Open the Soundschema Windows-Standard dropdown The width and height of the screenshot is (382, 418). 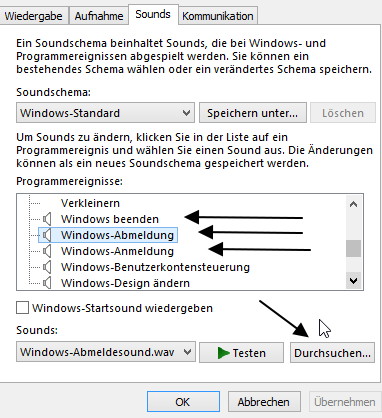click(x=105, y=113)
